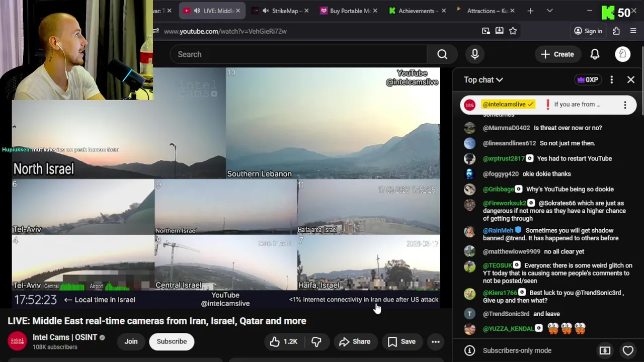The image size is (644, 362).
Task: Open chat options three-dot menu
Action: point(612,80)
